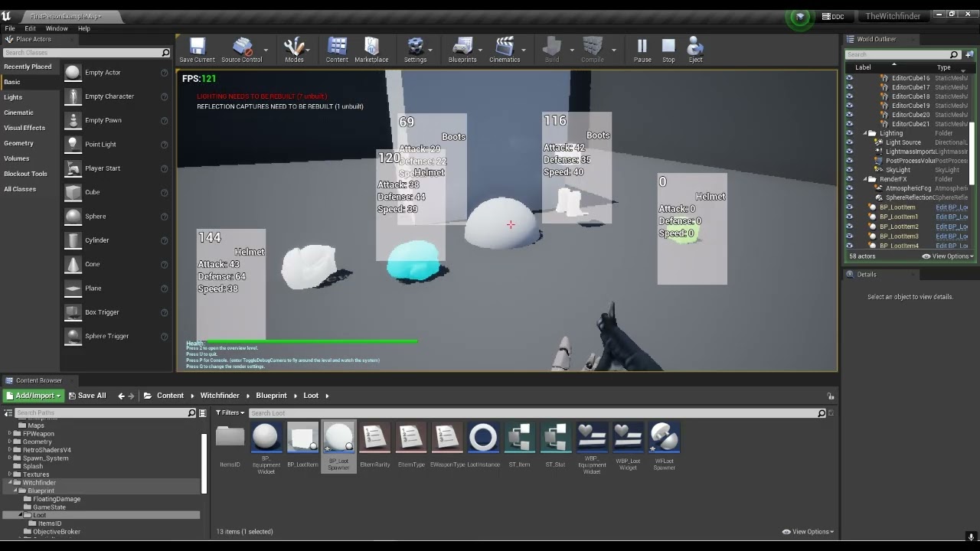Toggle visibility of BP_LootItem2

(849, 227)
